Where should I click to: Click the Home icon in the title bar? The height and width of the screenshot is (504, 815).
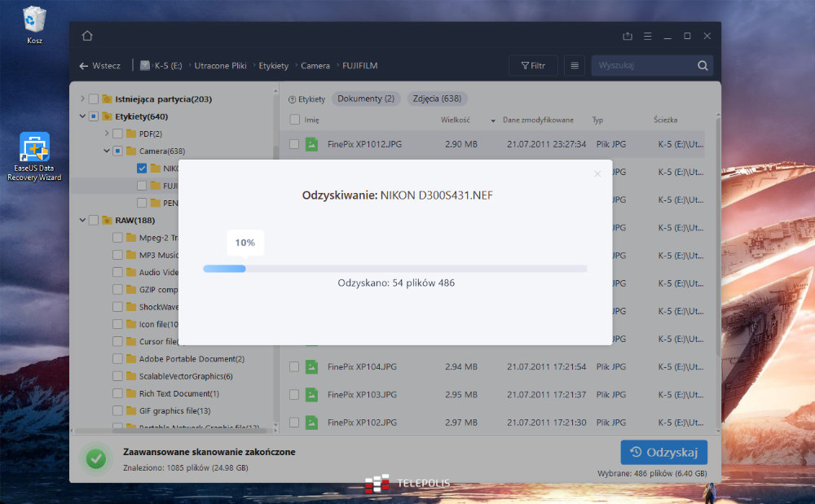tap(87, 36)
